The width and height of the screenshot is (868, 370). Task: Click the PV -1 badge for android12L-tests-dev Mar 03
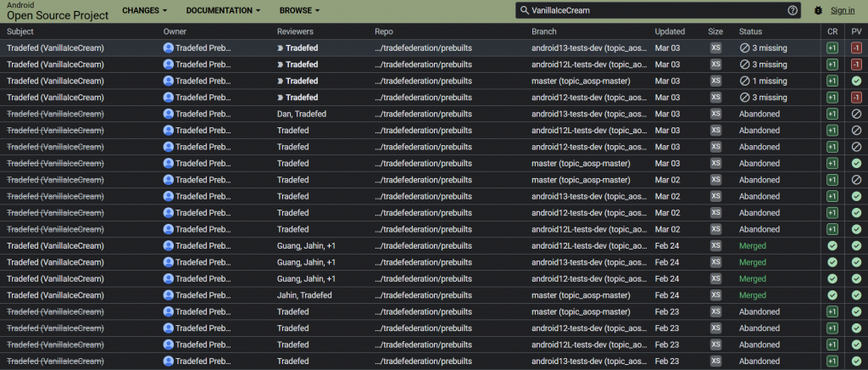[x=856, y=64]
